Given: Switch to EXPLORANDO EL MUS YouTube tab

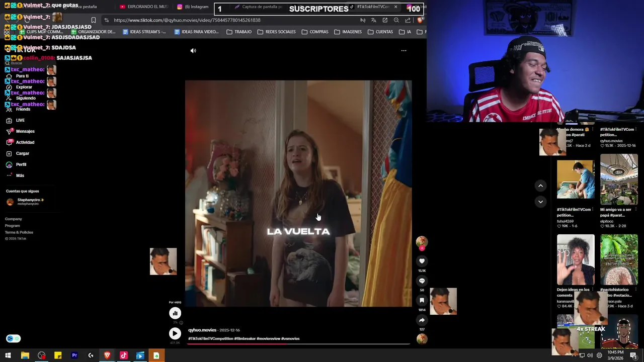Looking at the screenshot, I should (x=144, y=7).
